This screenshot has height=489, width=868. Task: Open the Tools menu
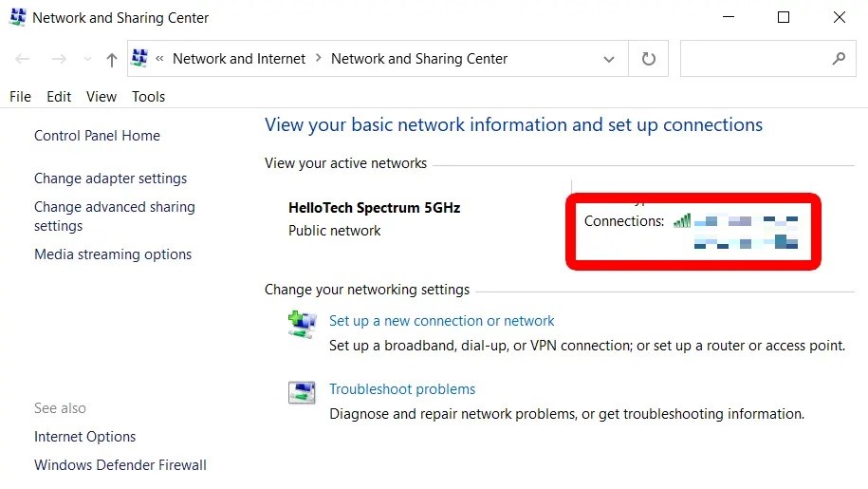coord(148,97)
